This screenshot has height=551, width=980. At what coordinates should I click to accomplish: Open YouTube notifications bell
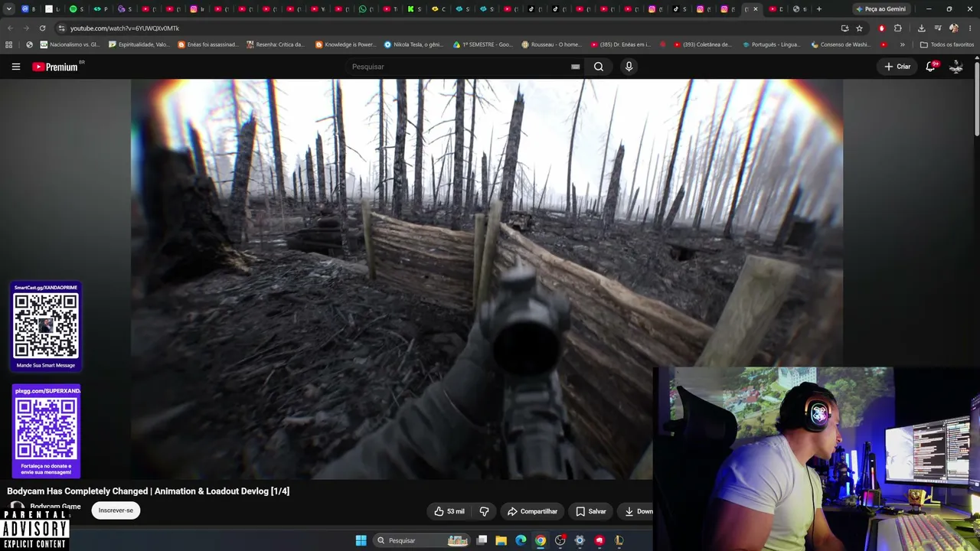click(931, 67)
